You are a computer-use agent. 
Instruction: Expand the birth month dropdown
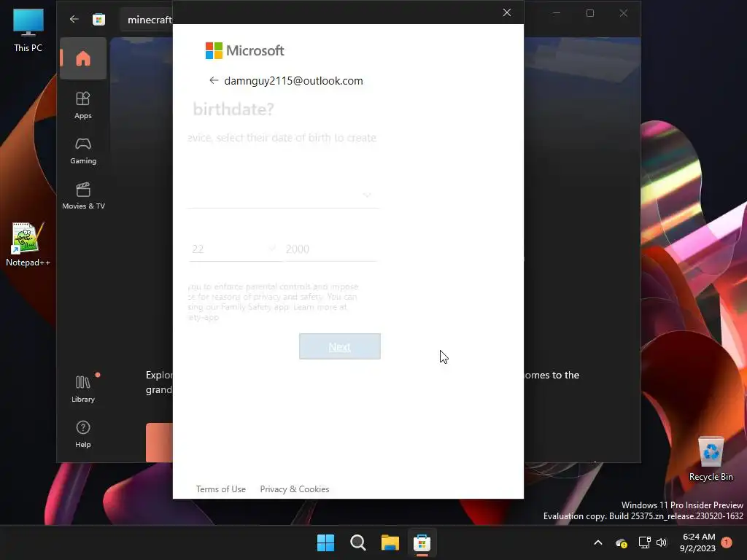click(283, 195)
